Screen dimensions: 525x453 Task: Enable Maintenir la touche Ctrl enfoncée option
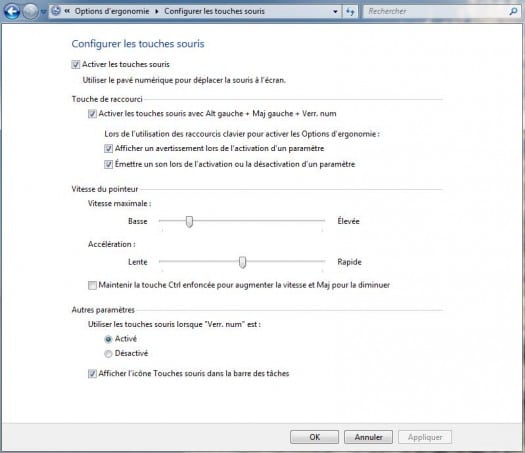[x=92, y=285]
